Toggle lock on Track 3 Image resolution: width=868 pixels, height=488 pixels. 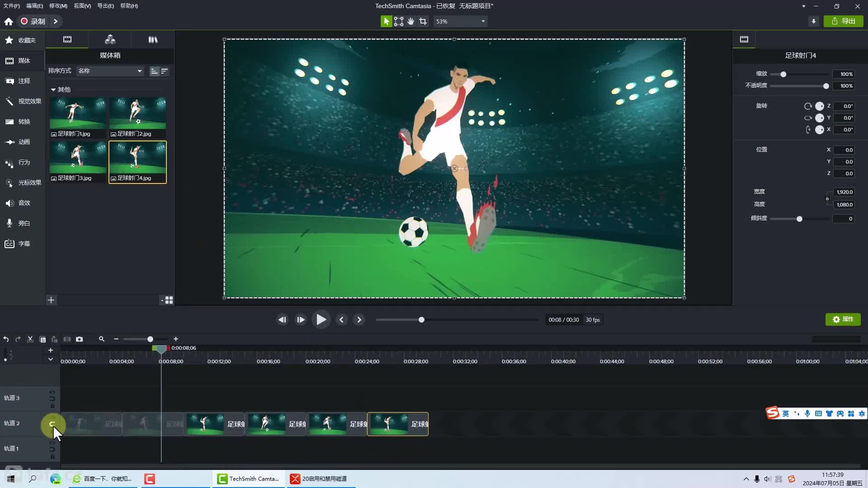coord(52,406)
